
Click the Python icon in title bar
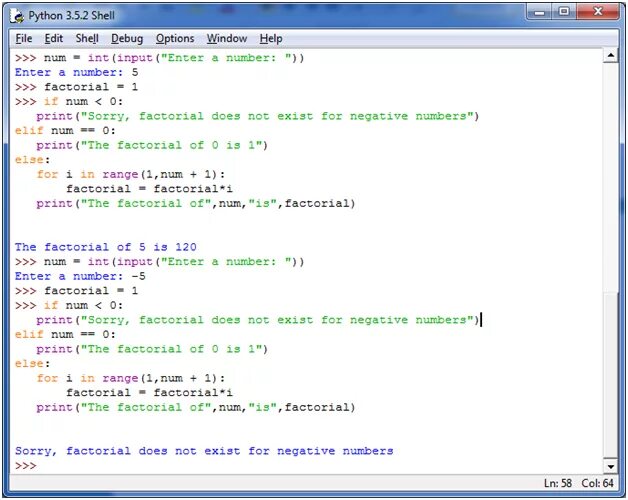pyautogui.click(x=17, y=16)
